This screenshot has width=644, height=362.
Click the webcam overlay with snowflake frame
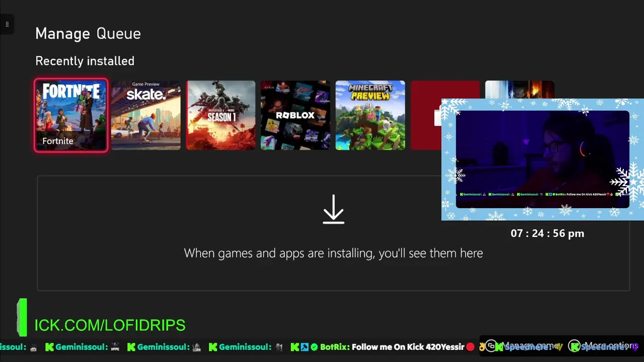click(542, 159)
